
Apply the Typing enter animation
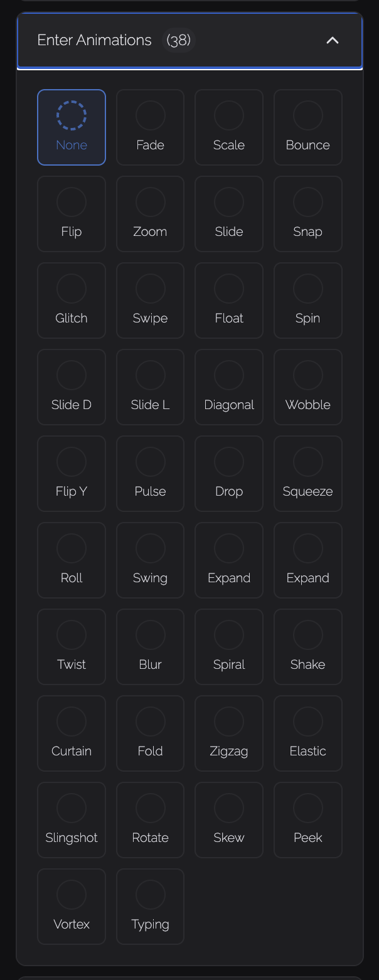coord(151,907)
